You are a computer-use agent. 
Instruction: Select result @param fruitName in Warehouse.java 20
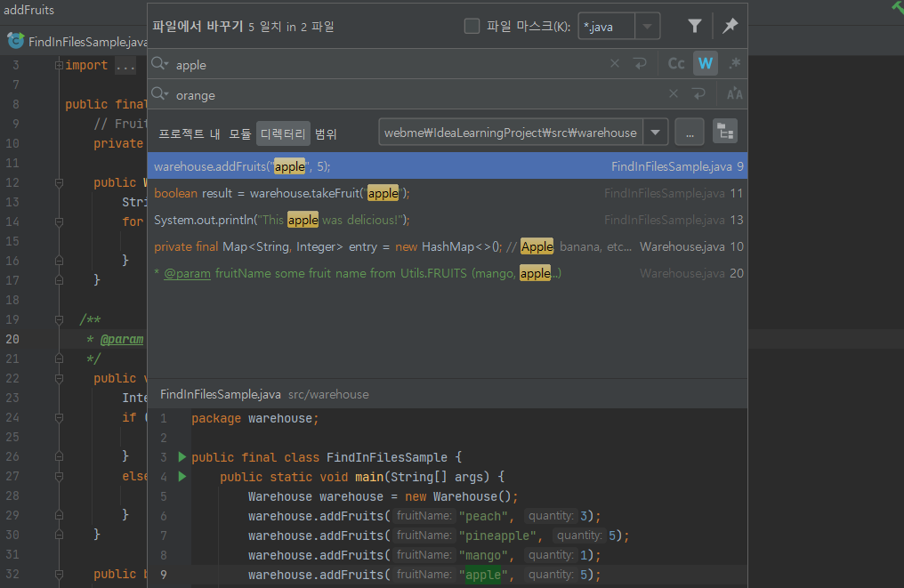coord(448,273)
